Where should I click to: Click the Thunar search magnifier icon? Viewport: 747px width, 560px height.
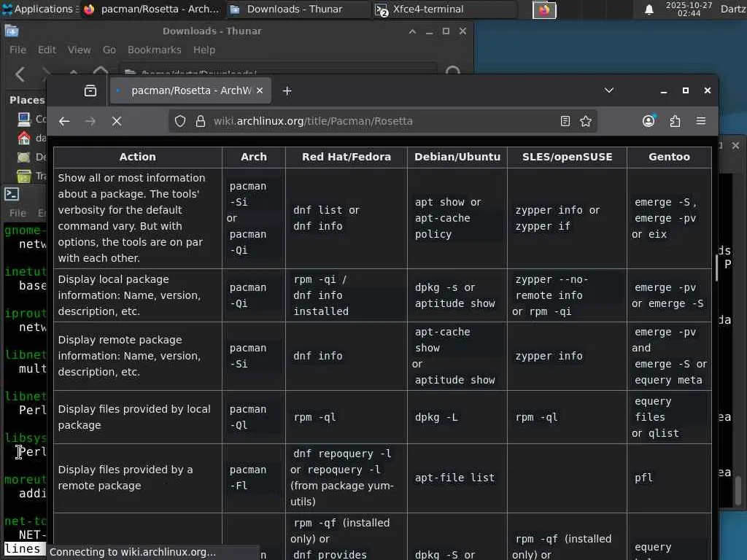(x=452, y=71)
